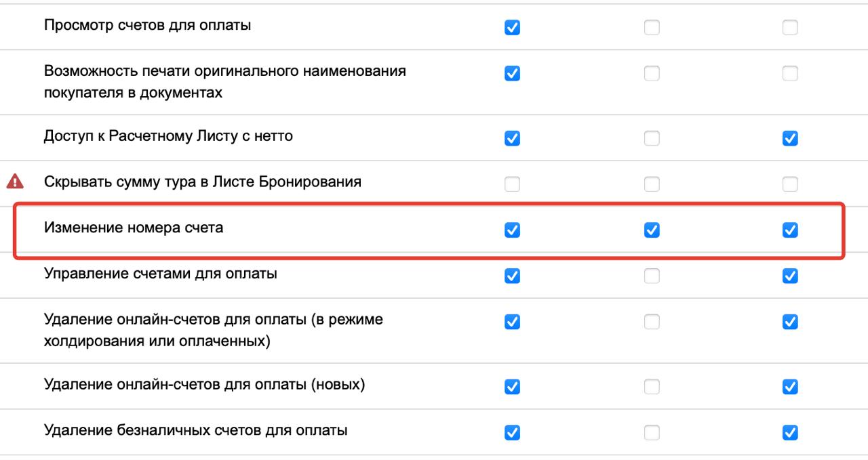Uncheck last checkbox for Доступ к Расчетному Листу

790,138
